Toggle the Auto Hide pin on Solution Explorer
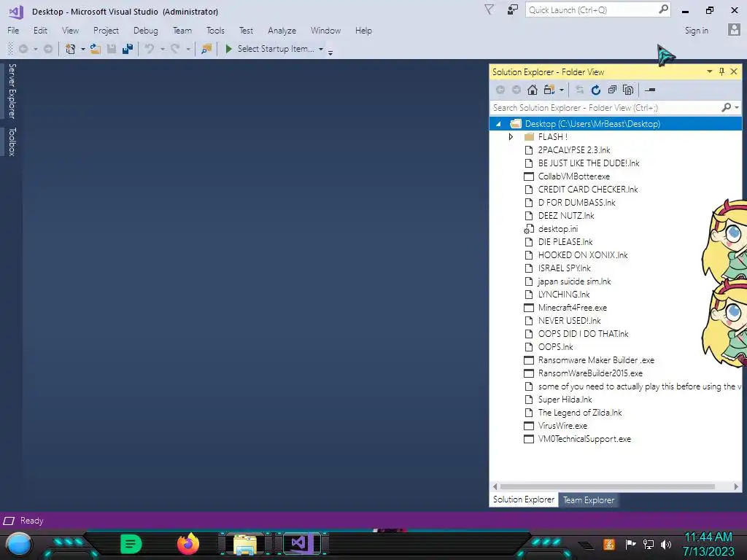747x560 pixels. (x=721, y=71)
